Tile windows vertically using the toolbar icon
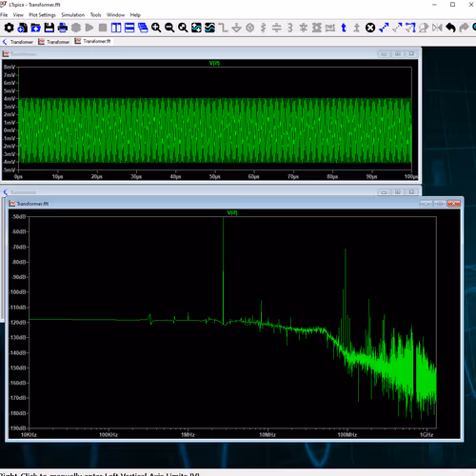The image size is (476, 476). [116, 28]
